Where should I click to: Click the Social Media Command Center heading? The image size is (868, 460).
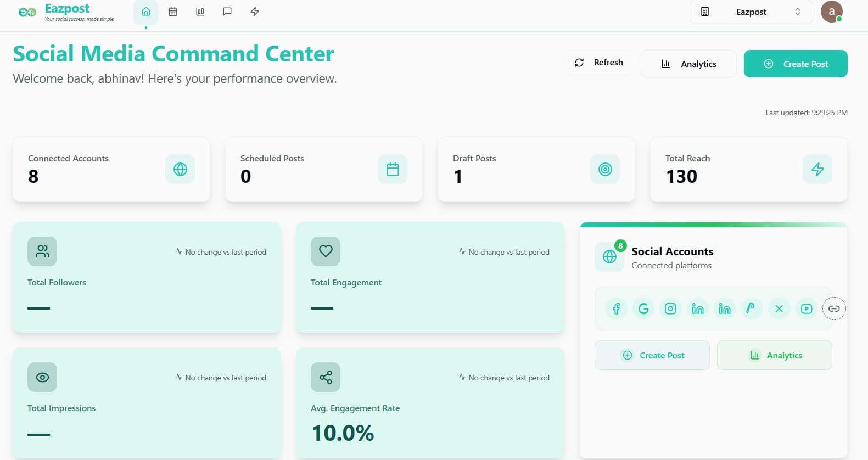pos(173,54)
